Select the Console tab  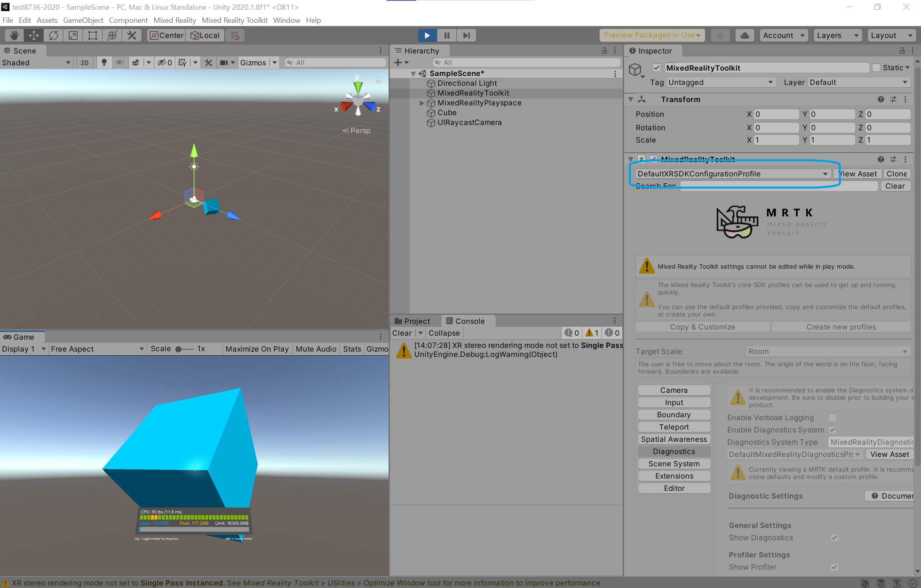click(x=469, y=321)
